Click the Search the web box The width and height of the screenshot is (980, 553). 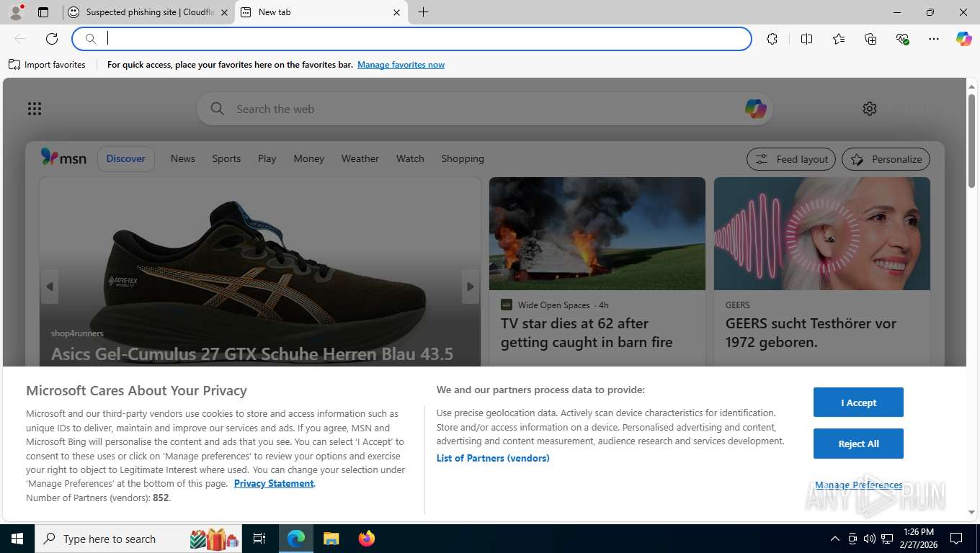(484, 109)
